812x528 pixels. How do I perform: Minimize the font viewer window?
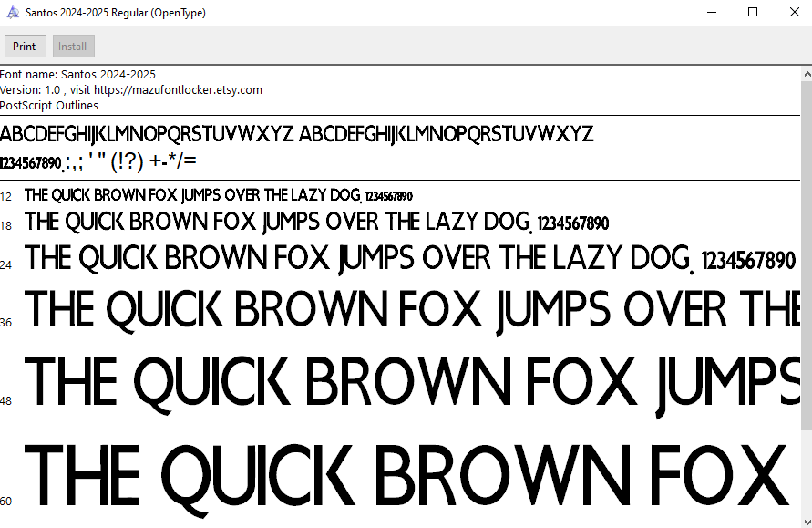click(x=711, y=13)
